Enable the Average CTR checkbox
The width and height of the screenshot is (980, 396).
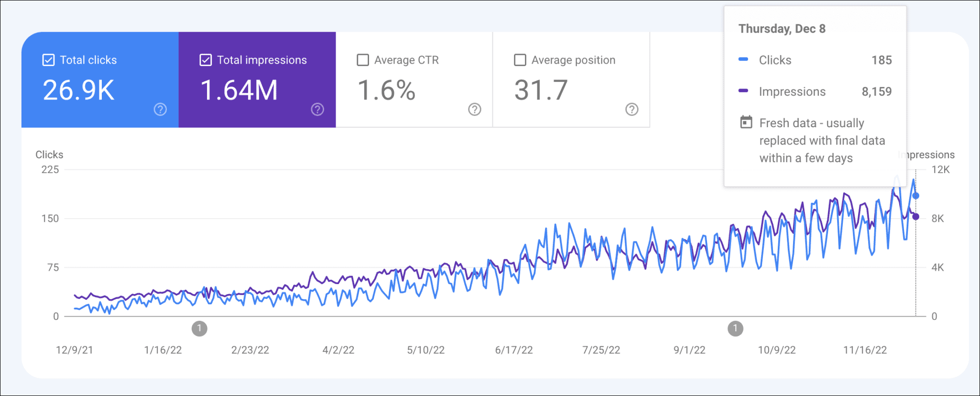pyautogui.click(x=363, y=60)
